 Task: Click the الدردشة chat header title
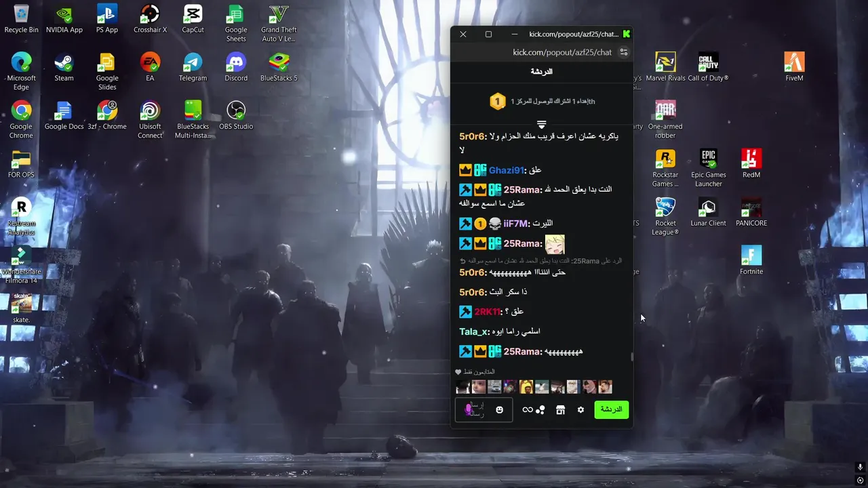point(541,71)
